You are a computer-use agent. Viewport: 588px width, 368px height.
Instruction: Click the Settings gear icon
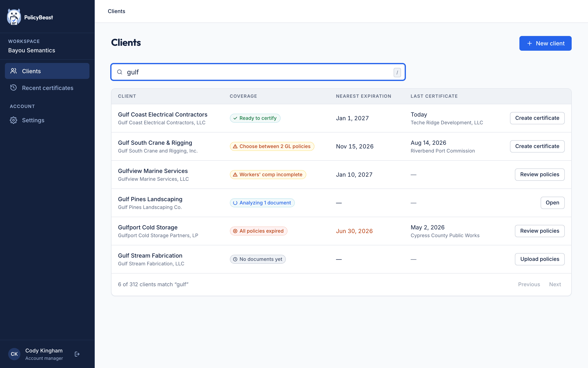coord(14,120)
